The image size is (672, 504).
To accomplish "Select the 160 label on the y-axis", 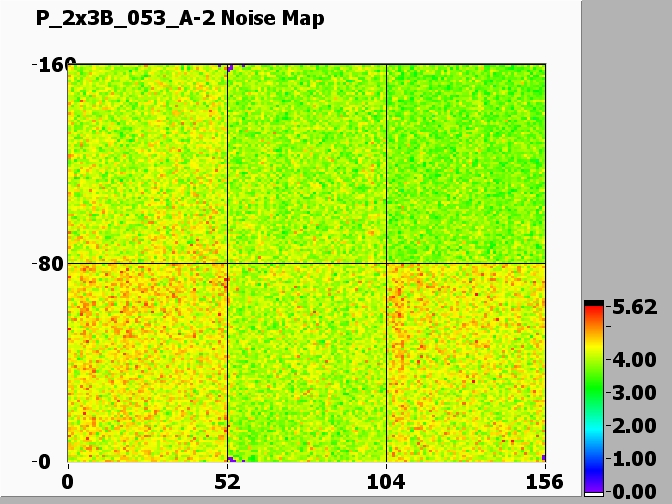I will pyautogui.click(x=46, y=66).
